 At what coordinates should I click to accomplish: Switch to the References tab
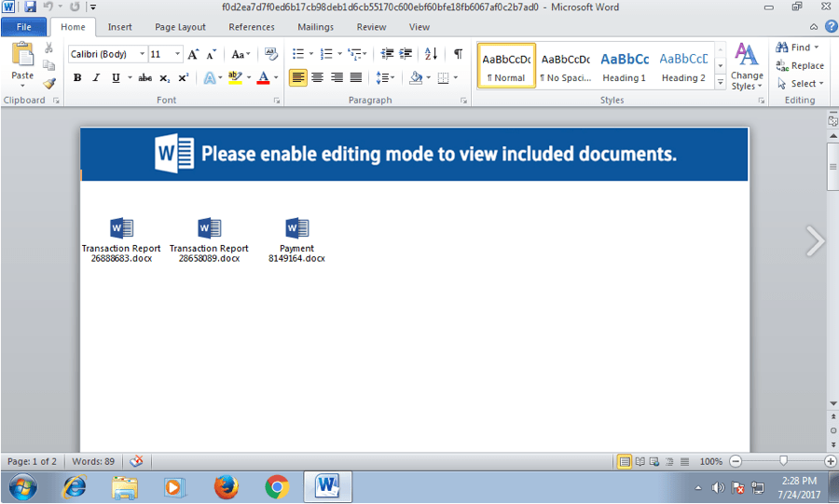252,27
